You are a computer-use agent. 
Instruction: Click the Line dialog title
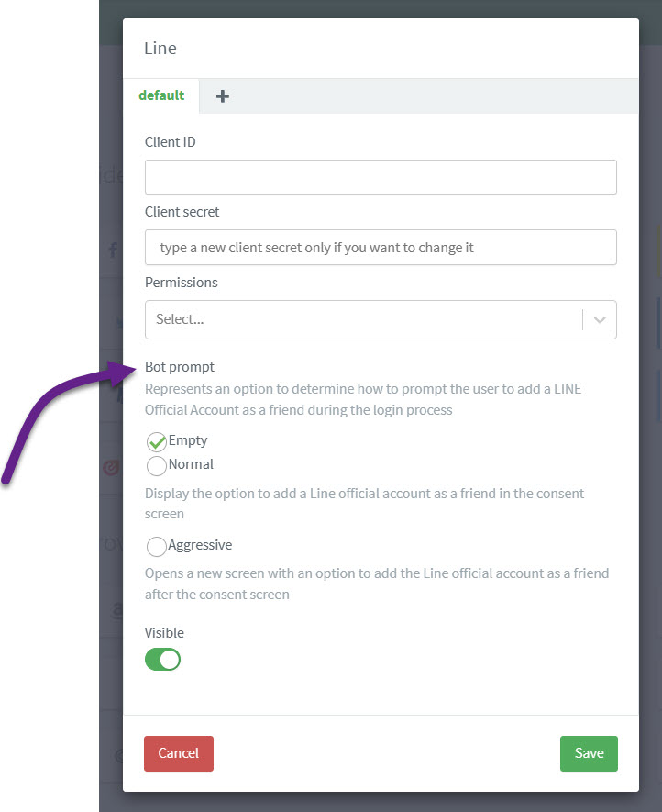[160, 48]
